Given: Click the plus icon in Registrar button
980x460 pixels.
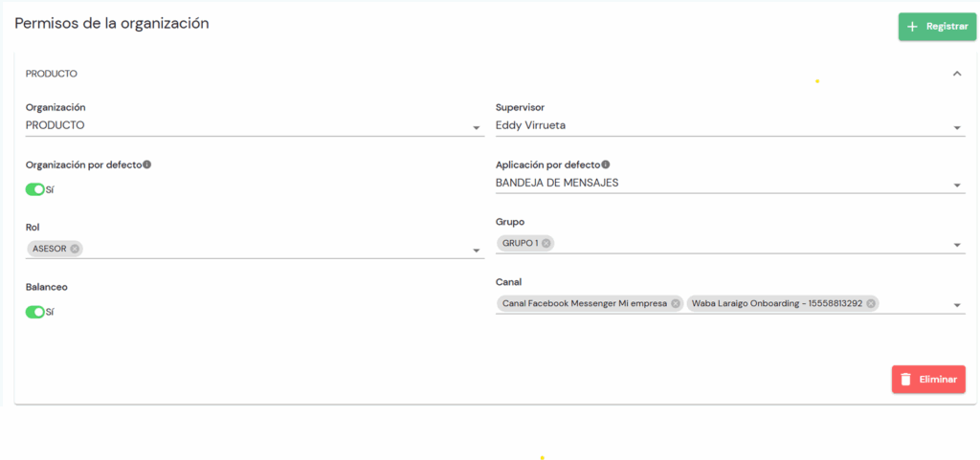Looking at the screenshot, I should pyautogui.click(x=912, y=27).
